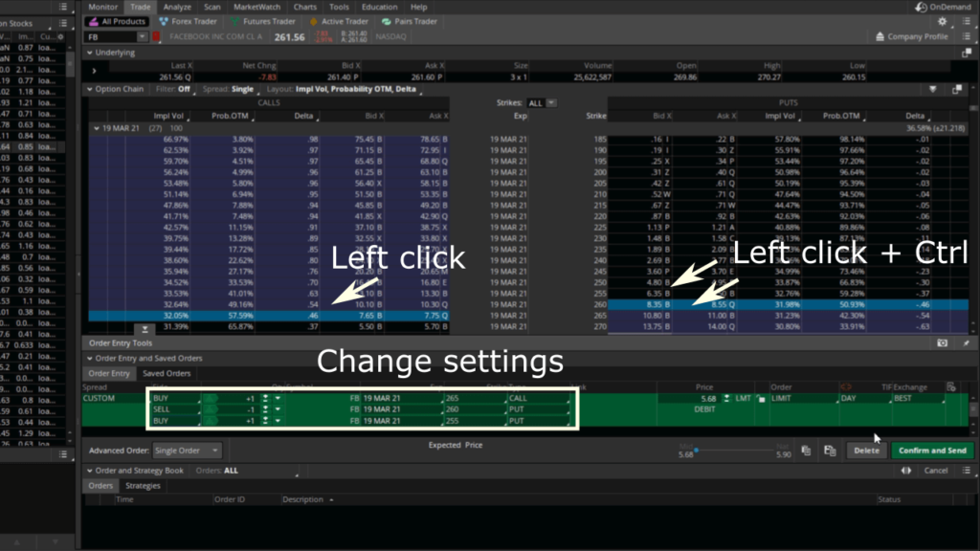The width and height of the screenshot is (980, 551).
Task: Open the list menu next to 'Stocks' watchlist title
Action: [62, 23]
